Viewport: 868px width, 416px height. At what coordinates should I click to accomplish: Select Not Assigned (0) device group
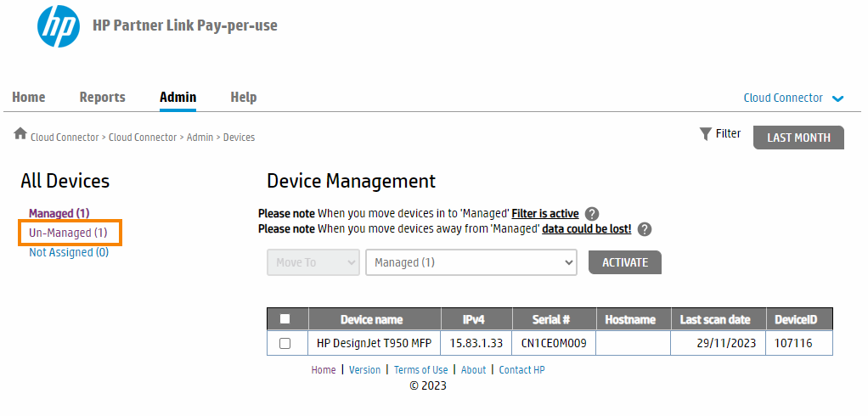coord(69,252)
